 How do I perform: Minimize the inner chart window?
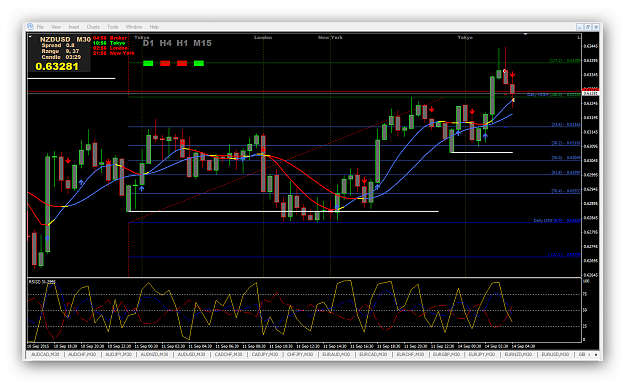tap(580, 27)
